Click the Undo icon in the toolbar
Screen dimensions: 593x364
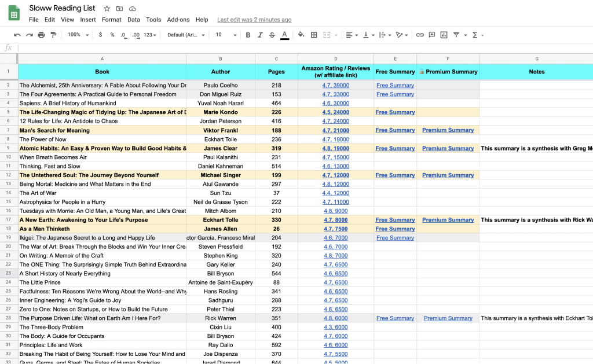(17, 35)
